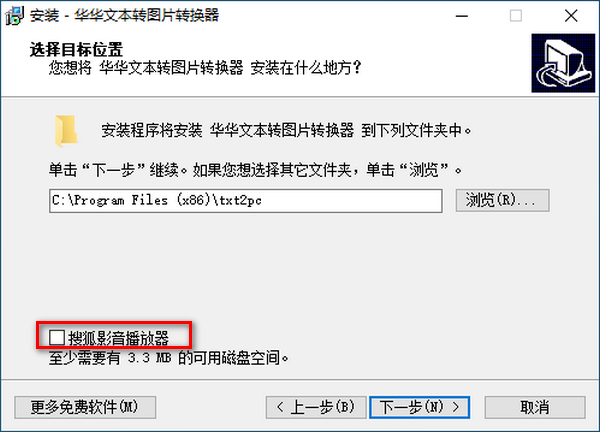Click the 搜狐影音播放器 checkbox label
The image size is (600, 432).
[119, 338]
